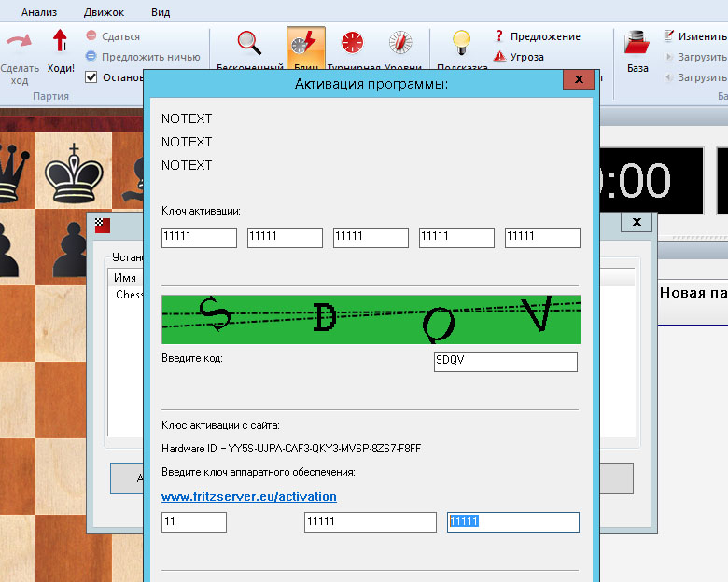This screenshot has height=582, width=728.
Task: Click the 'Введите код:' label
Action: (192, 358)
